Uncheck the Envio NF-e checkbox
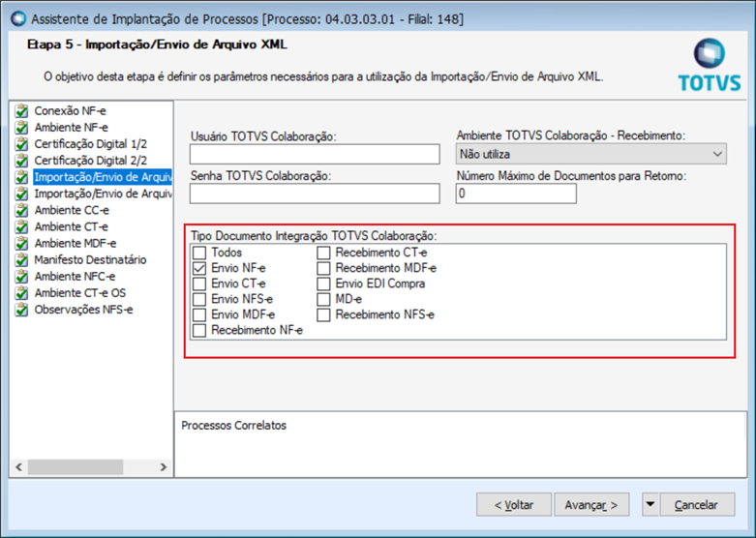Screen dimensions: 756x538 [199, 268]
